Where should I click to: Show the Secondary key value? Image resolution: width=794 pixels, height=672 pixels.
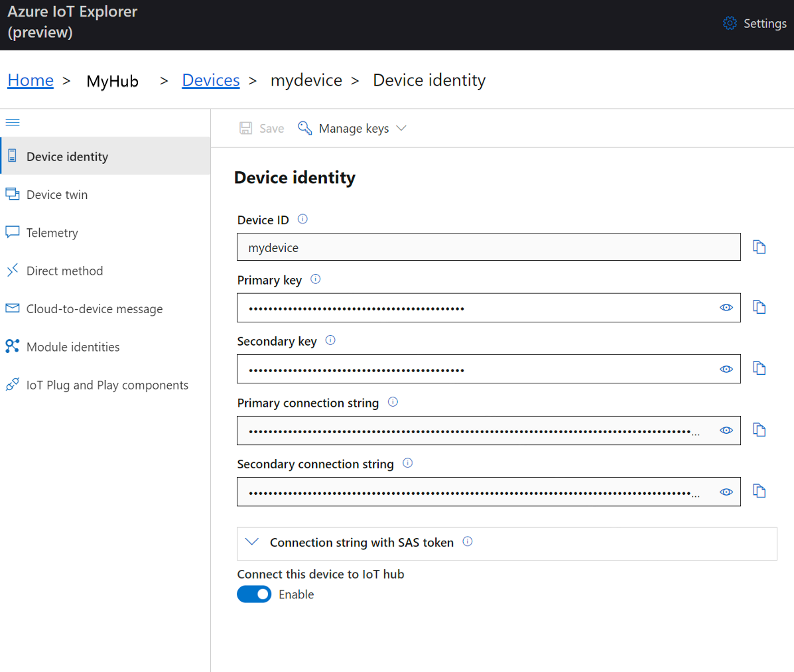point(726,369)
